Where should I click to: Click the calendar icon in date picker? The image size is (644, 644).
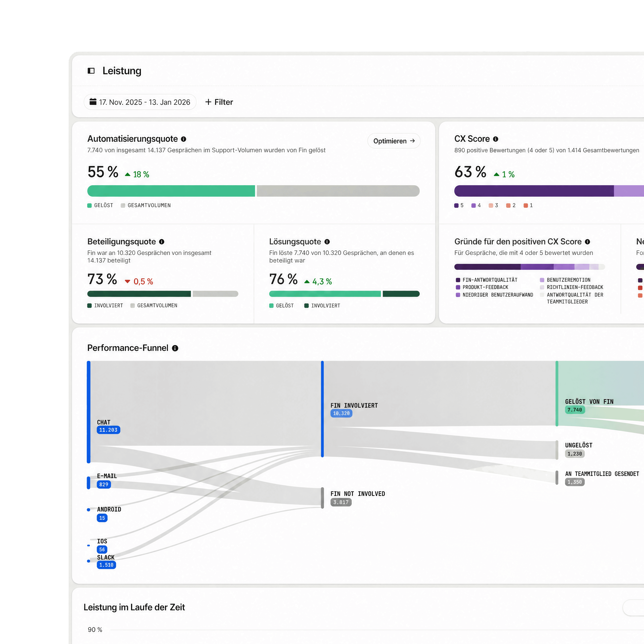click(x=93, y=102)
